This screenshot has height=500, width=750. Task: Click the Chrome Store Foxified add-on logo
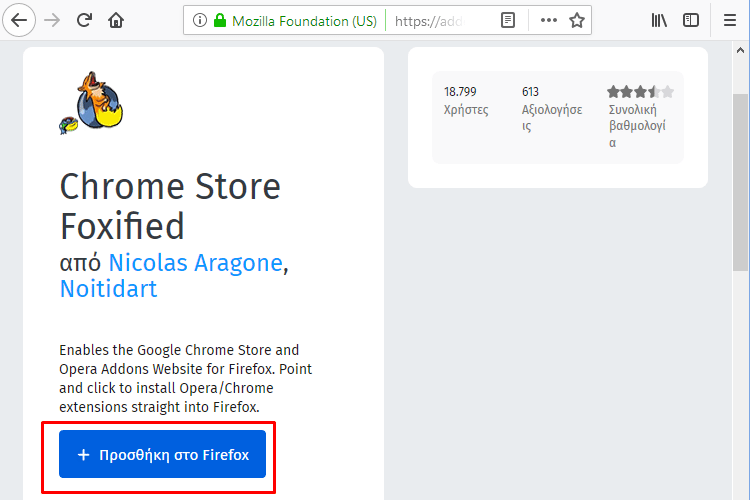pos(91,103)
